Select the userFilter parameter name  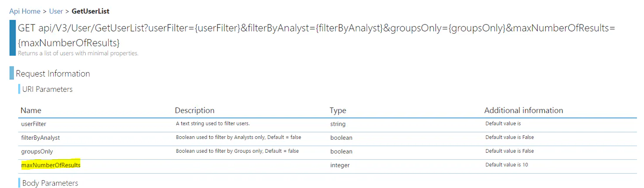[34, 124]
